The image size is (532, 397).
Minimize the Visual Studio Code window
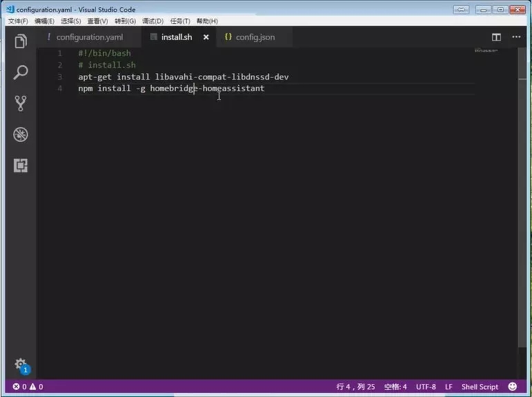tap(483, 10)
